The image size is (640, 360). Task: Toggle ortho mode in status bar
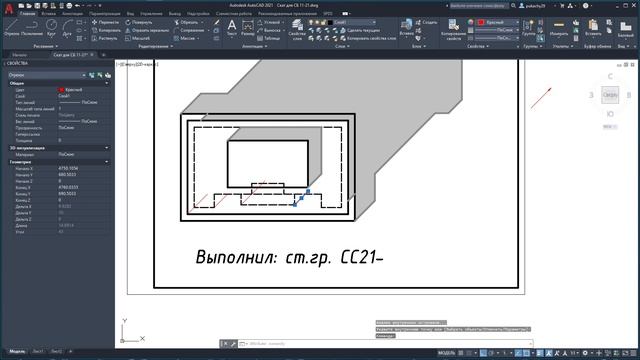pos(483,353)
